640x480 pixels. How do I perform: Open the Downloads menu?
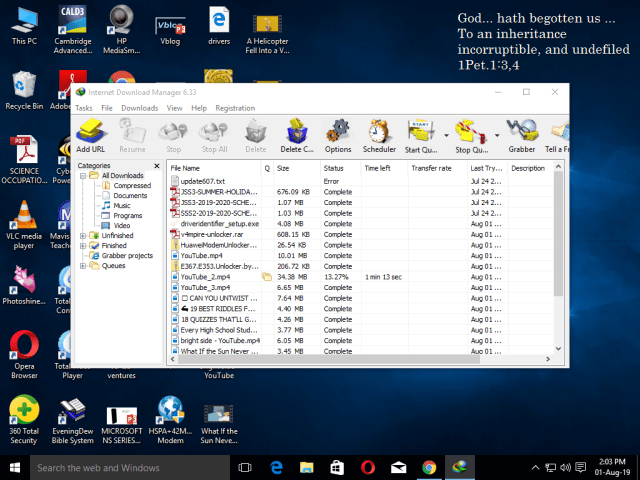(140, 108)
